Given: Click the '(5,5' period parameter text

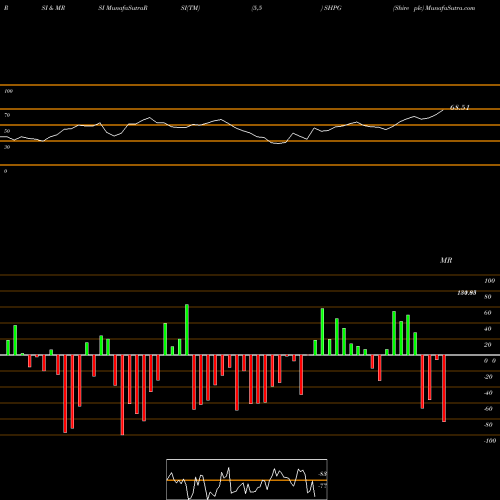Looking at the screenshot, I should [x=257, y=8].
